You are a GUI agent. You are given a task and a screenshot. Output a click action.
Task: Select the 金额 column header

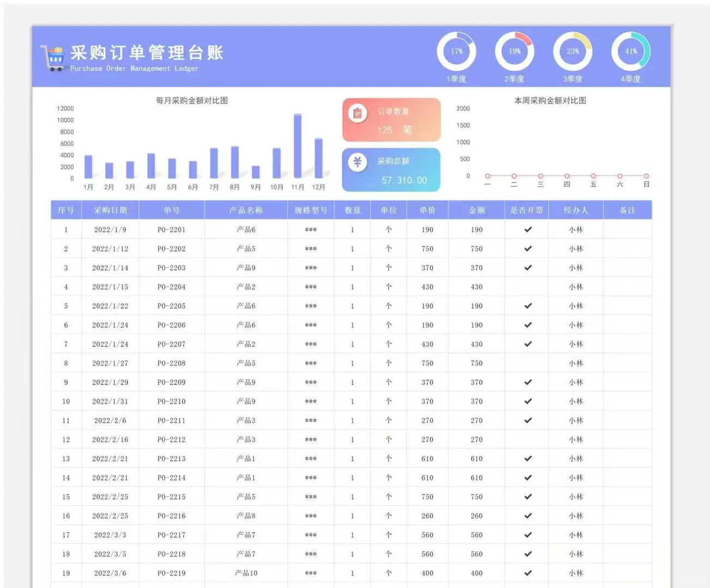[x=477, y=210]
